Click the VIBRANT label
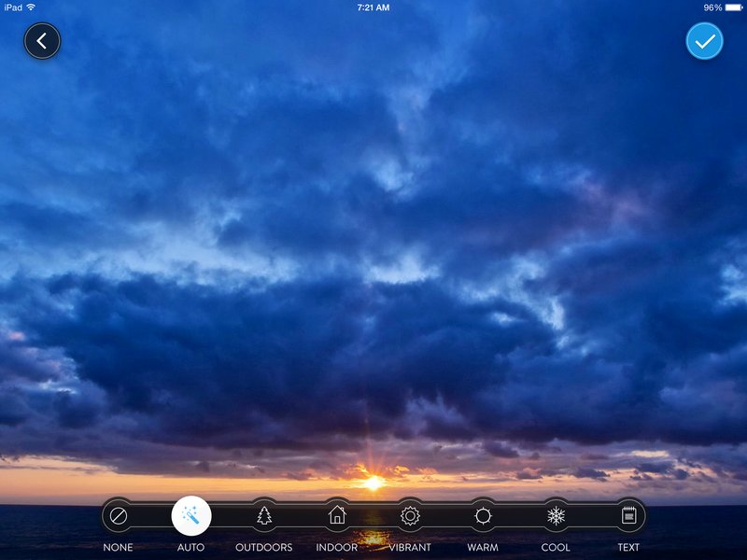The image size is (747, 560). pyautogui.click(x=410, y=547)
